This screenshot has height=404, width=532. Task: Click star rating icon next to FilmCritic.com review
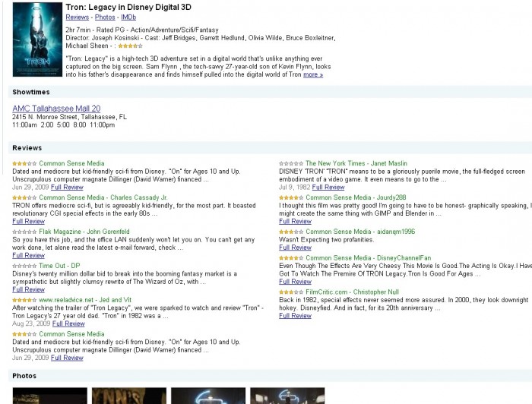(291, 292)
